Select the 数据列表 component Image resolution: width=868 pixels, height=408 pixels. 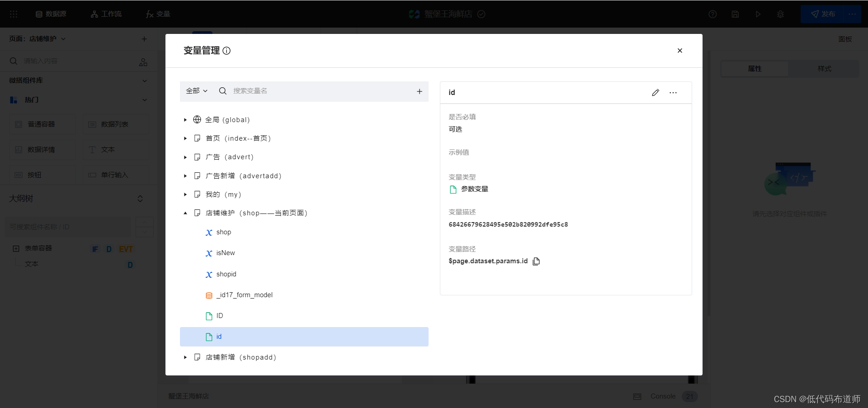(116, 124)
